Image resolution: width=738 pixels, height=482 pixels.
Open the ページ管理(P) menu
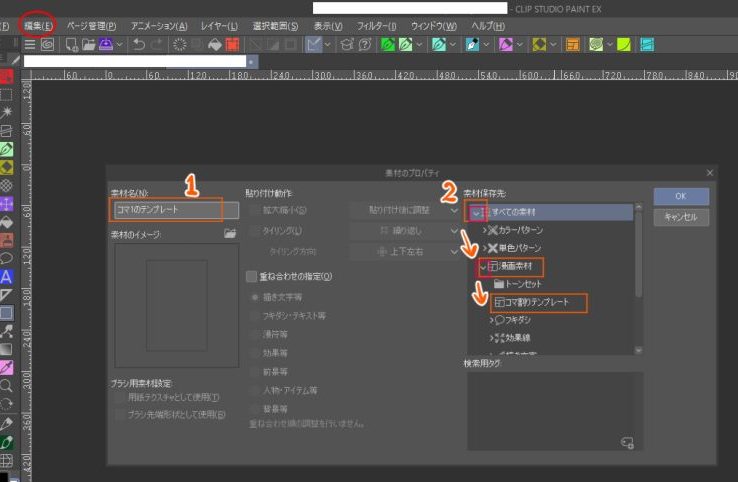(x=91, y=26)
